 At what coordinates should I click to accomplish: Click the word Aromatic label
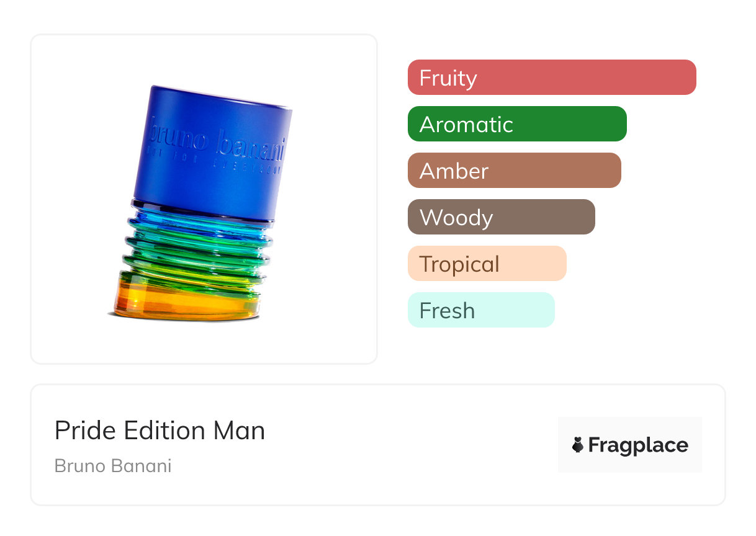click(466, 125)
